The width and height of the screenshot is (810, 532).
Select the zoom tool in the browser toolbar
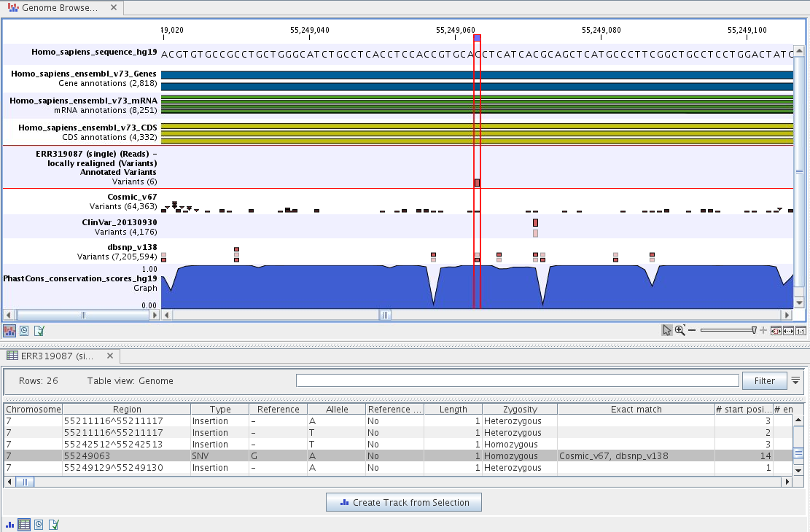679,329
